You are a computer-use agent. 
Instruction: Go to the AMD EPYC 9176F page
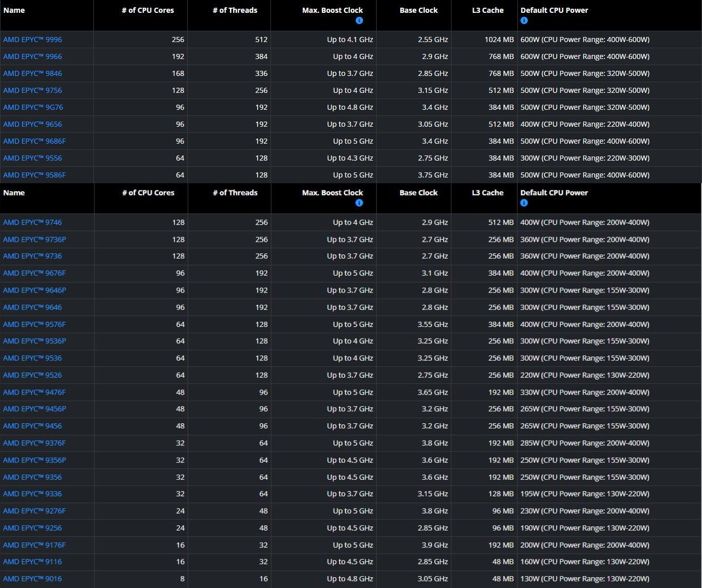click(34, 545)
